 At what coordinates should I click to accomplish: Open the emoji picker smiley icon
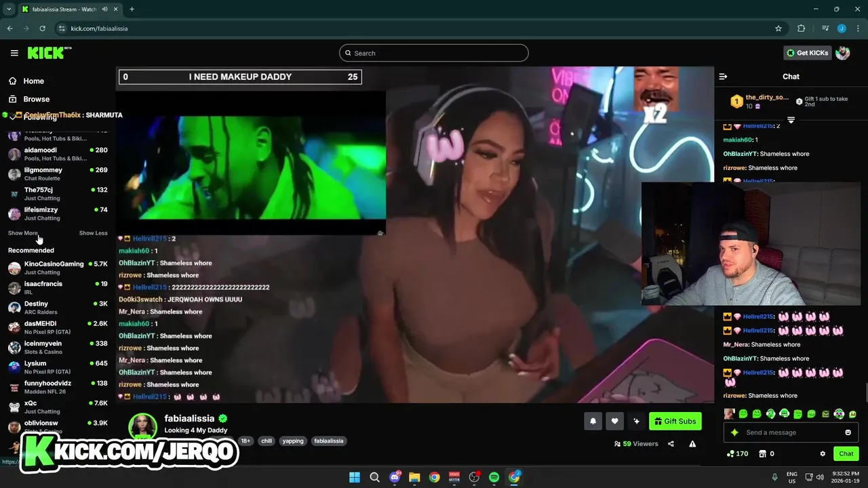pos(848,432)
